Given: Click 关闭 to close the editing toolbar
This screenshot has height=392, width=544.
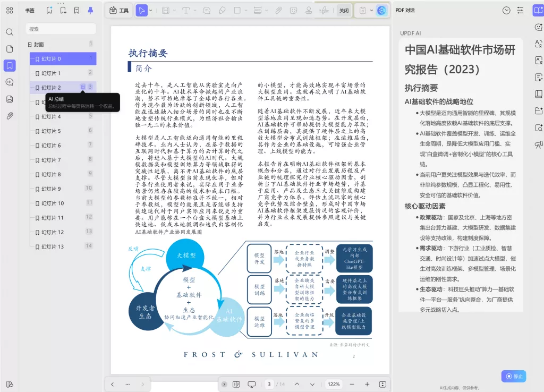Looking at the screenshot, I should click(x=344, y=10).
